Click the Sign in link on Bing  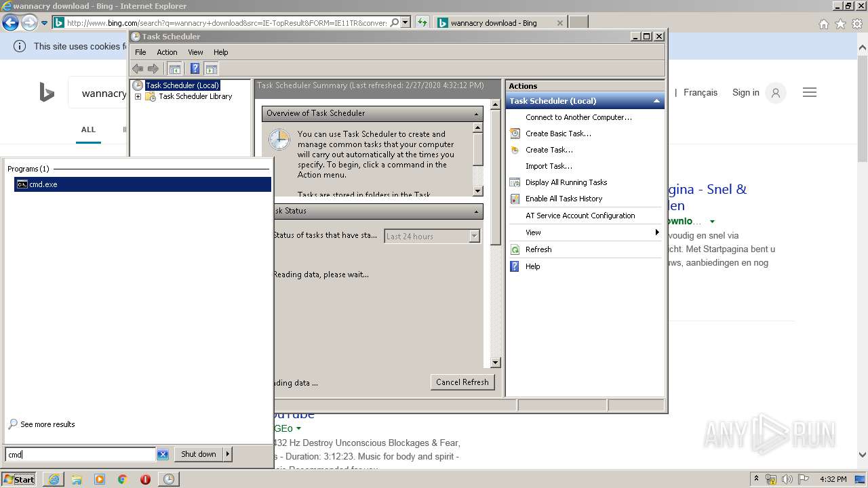coord(746,92)
